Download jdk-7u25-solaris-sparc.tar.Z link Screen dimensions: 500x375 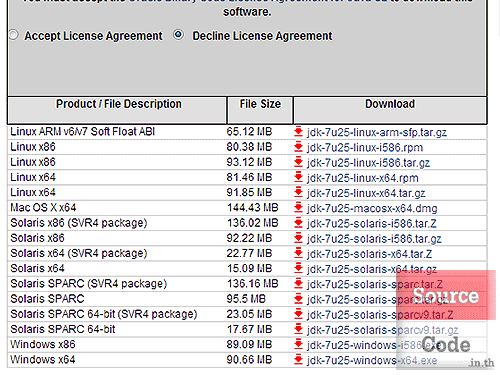tap(375, 285)
